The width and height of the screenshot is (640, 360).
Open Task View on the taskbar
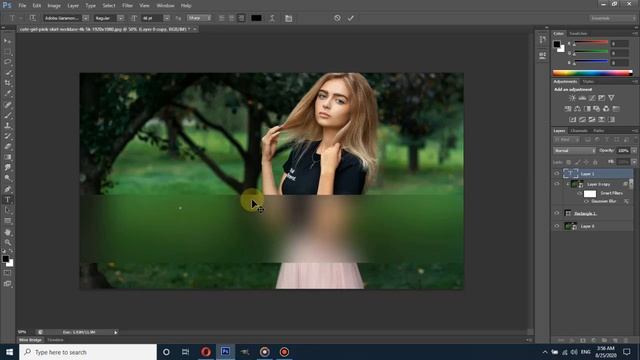[185, 352]
